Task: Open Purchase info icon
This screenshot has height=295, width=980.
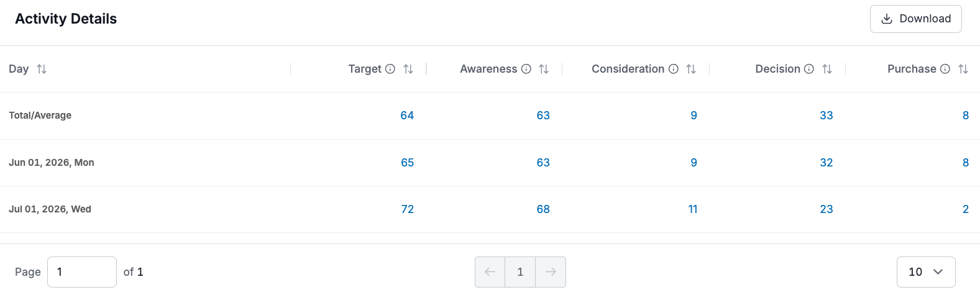Action: (x=945, y=69)
